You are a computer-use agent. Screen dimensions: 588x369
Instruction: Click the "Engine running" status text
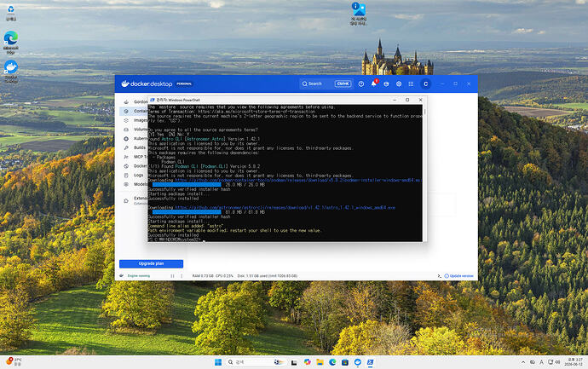pyautogui.click(x=139, y=276)
